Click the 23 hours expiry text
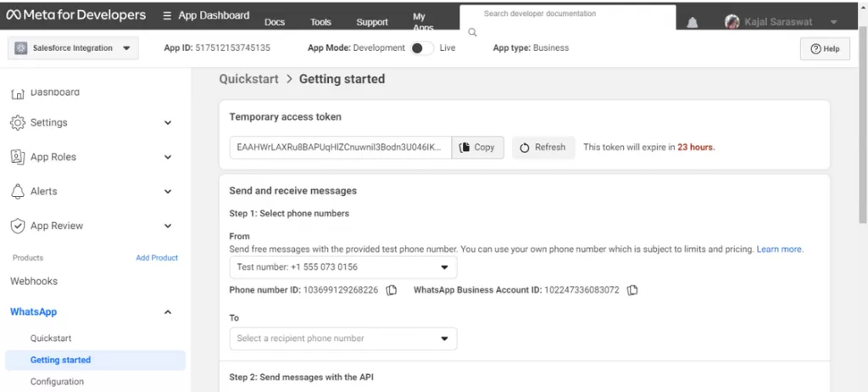Screen dimensions: 868x392 click(x=696, y=148)
